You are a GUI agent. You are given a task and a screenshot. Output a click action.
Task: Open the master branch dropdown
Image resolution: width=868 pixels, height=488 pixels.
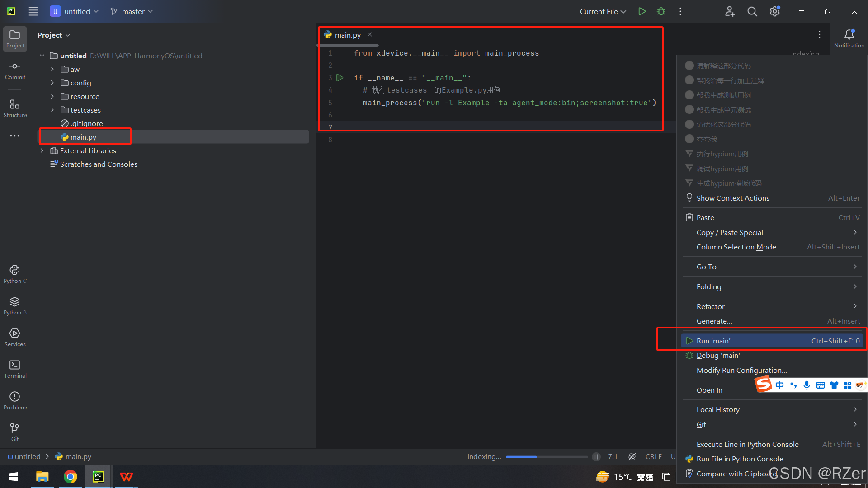[132, 11]
